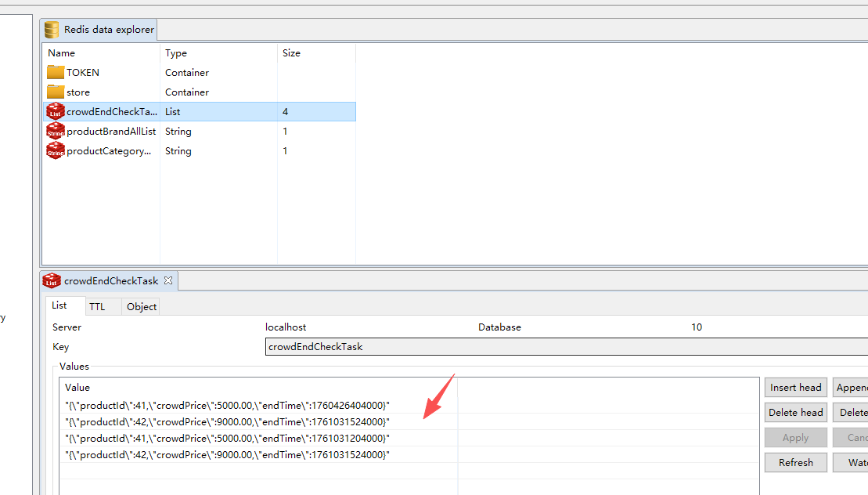The image size is (868, 495).
Task: Click the Apply button
Action: [x=795, y=438]
